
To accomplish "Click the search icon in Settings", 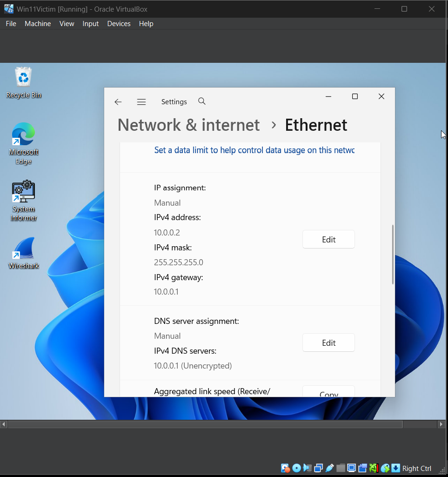I will (x=201, y=101).
